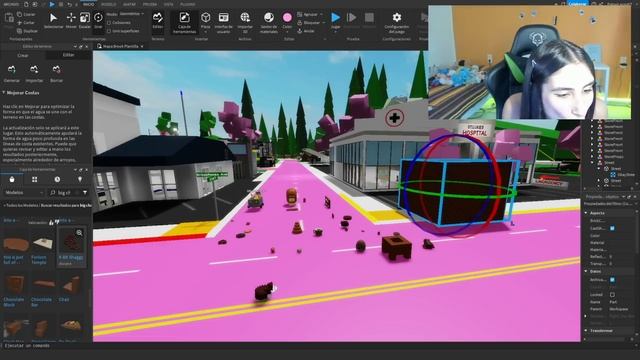Open Interfaz de usuario tool
Viewport: 640px width, 360px height.
(x=223, y=22)
